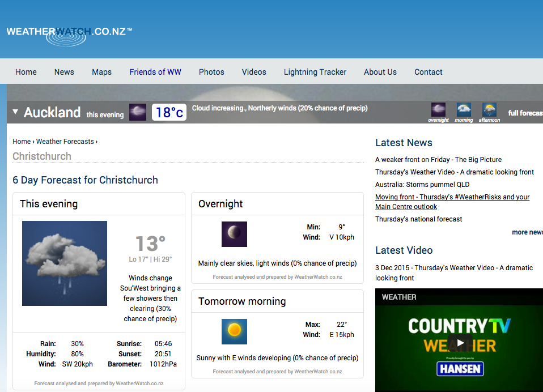Click the rain cloud image for This evening

[x=65, y=263]
